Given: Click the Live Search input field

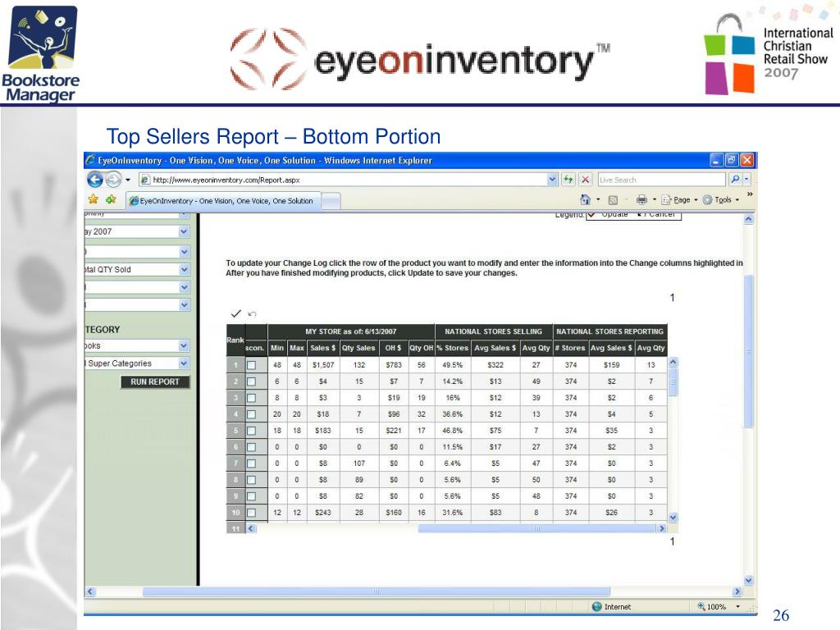Looking at the screenshot, I should click(662, 180).
